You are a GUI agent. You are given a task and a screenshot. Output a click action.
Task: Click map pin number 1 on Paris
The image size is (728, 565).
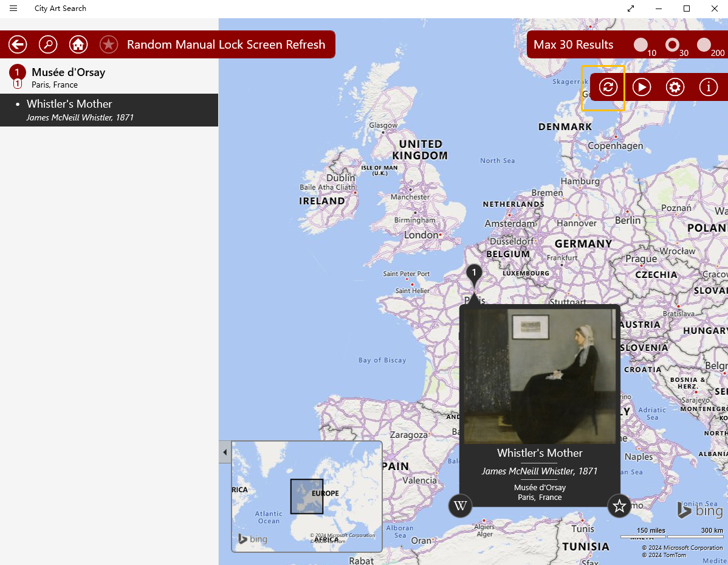(474, 274)
